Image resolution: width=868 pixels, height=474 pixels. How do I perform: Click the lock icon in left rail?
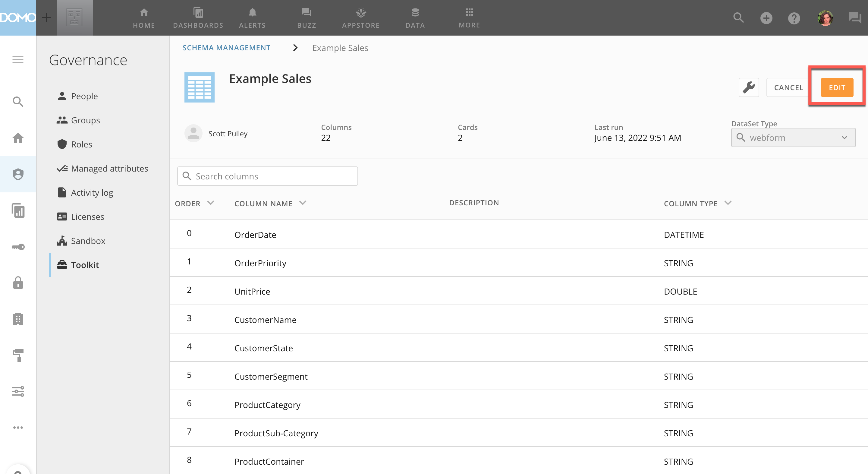click(x=18, y=283)
